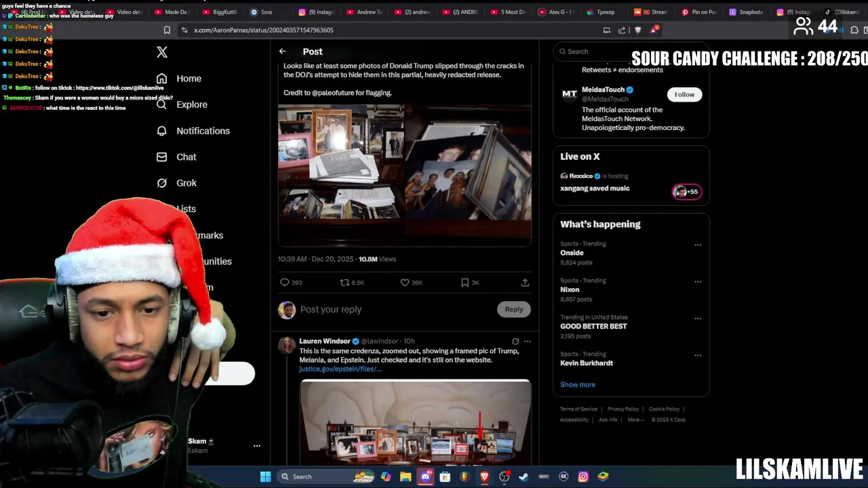Click Show more under What's happening

(x=578, y=384)
